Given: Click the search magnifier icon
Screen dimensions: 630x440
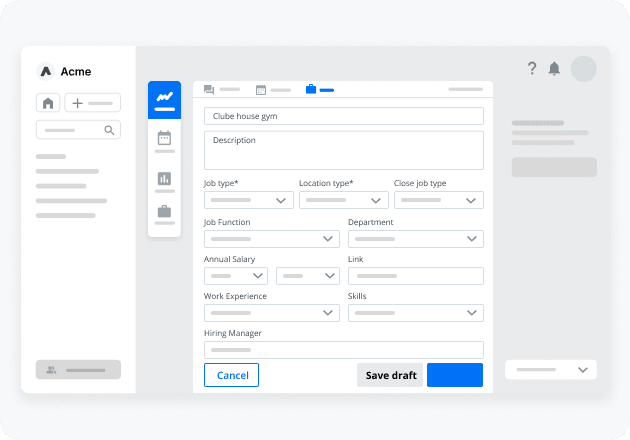Looking at the screenshot, I should click(109, 130).
